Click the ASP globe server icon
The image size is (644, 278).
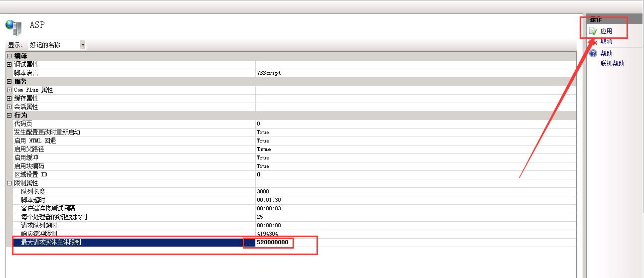[x=13, y=27]
